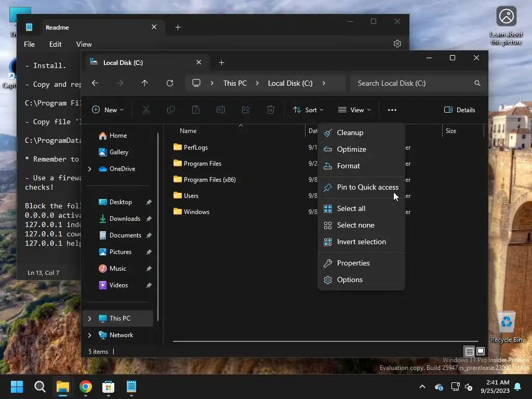532x399 pixels.
Task: Open Properties from the menu
Action: coord(362,263)
